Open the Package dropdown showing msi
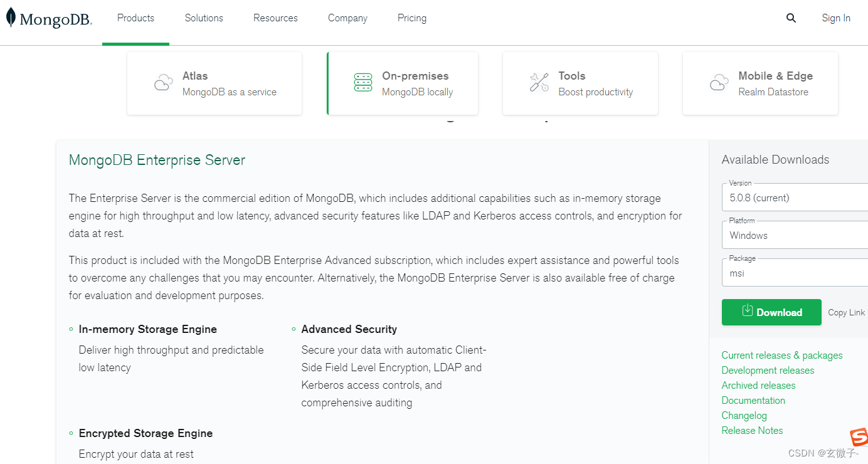This screenshot has height=464, width=868. [795, 273]
